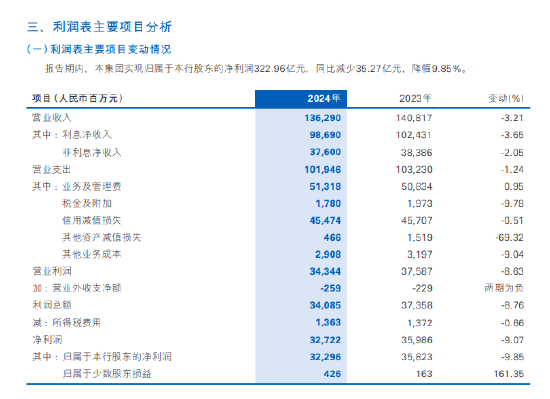Viewport: 550px width, 399px height.
Task: Click the value 34,344
Action: [x=325, y=271]
